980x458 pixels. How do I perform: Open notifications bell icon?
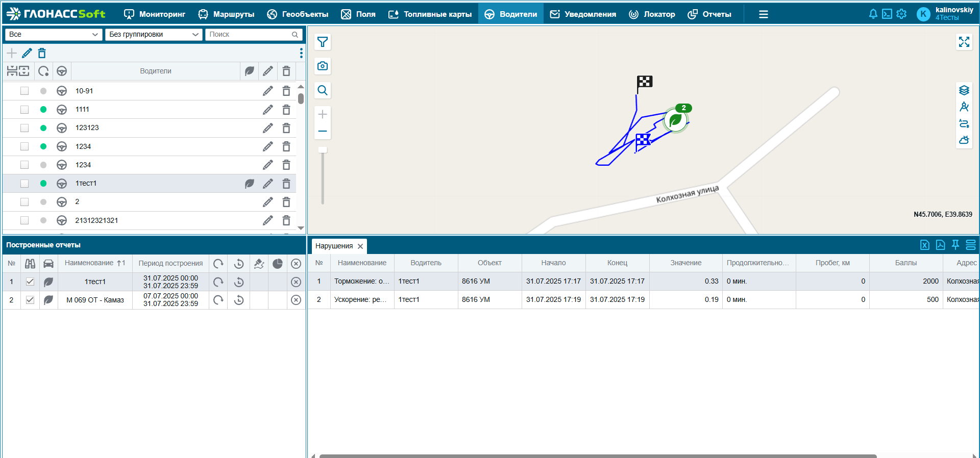(873, 14)
